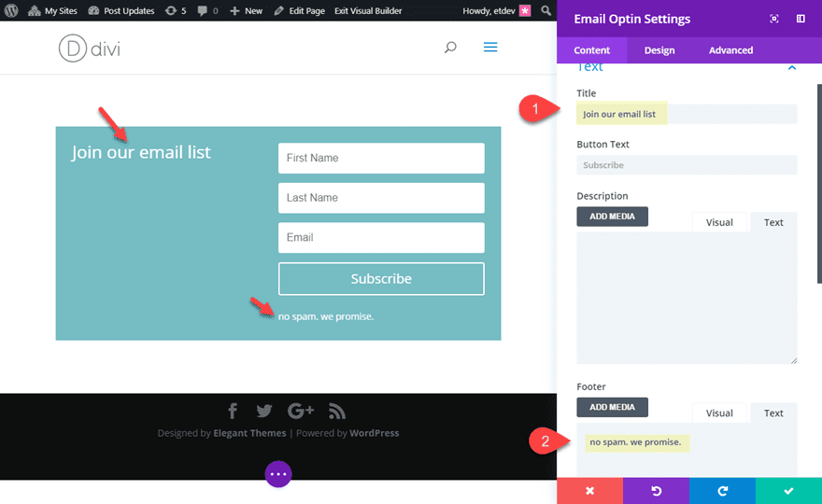Click the Last Name field
This screenshot has height=504, width=822.
point(381,198)
